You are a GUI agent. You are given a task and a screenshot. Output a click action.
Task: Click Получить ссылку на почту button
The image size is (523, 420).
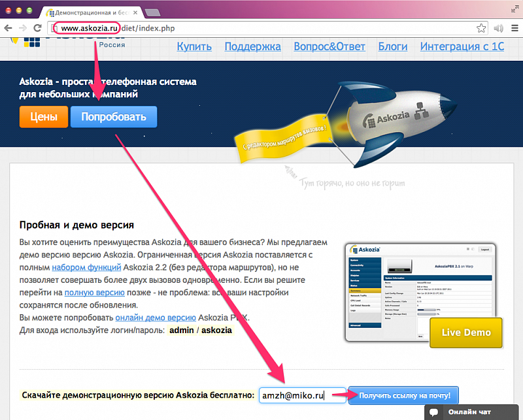tap(403, 395)
